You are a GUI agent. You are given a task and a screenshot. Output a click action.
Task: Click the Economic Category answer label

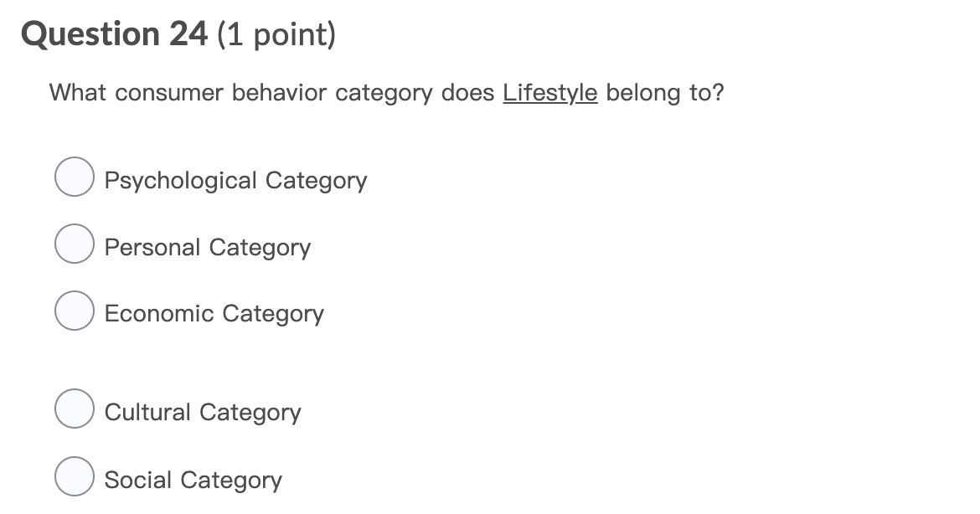(214, 313)
